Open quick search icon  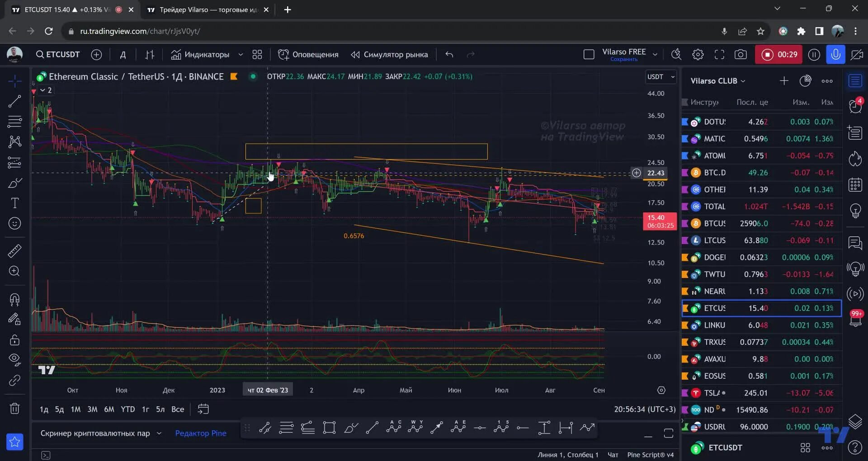(x=676, y=55)
